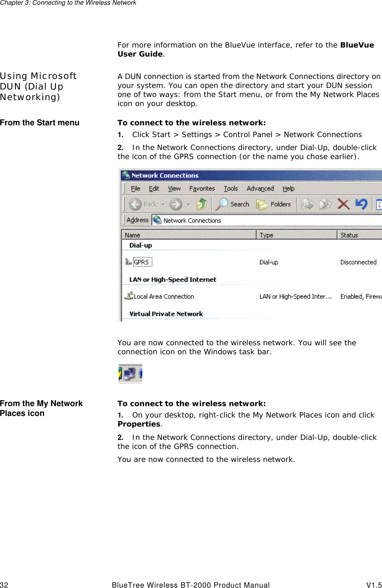Click the Forward navigation icon
Screen dimensions: 382x588
pyautogui.click(x=176, y=204)
